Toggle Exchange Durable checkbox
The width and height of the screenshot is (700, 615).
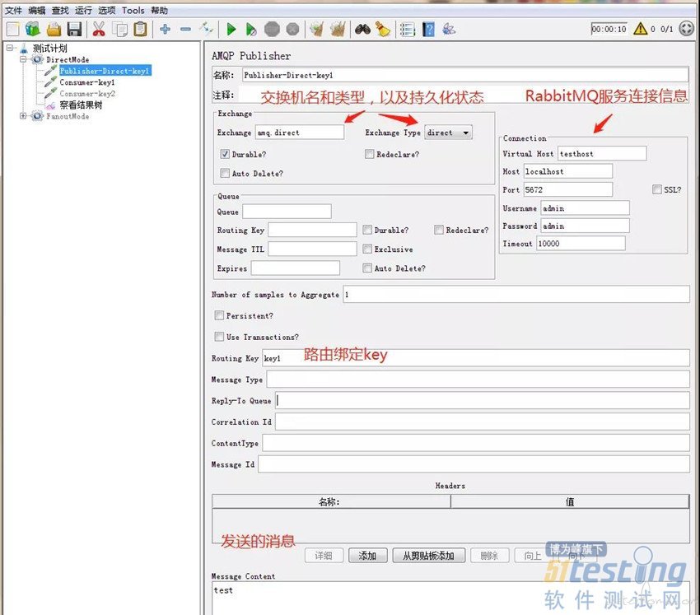[x=225, y=154]
